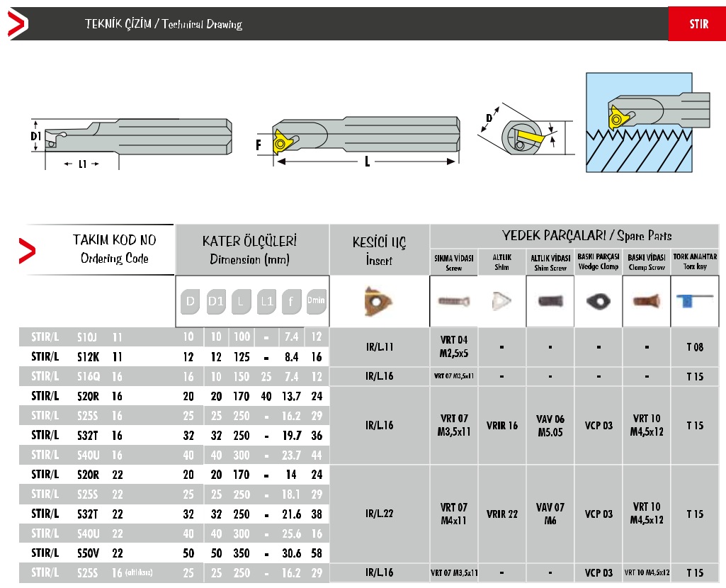Image resolution: width=726 pixels, height=588 pixels.
Task: Click the T 08 Torx key cell
Action: (x=695, y=347)
